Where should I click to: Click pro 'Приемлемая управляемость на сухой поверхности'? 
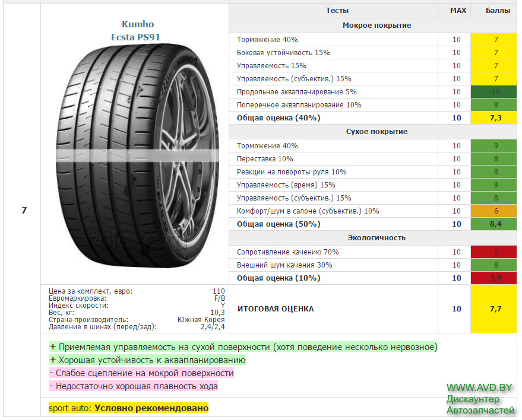(243, 347)
